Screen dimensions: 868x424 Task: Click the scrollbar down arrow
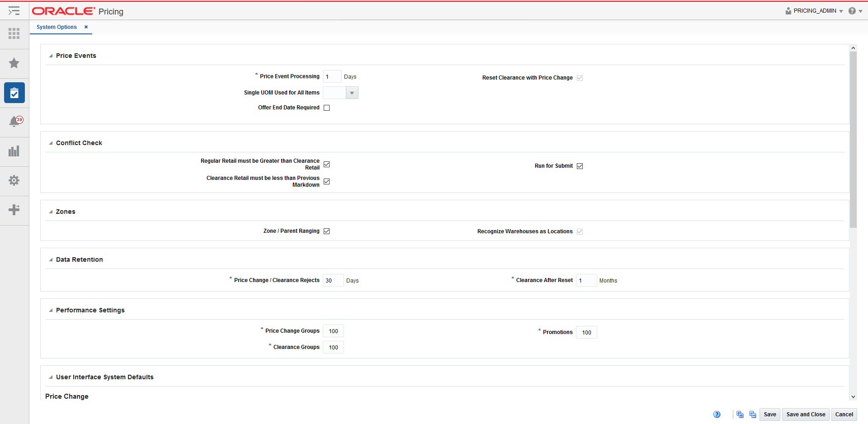pos(853,397)
